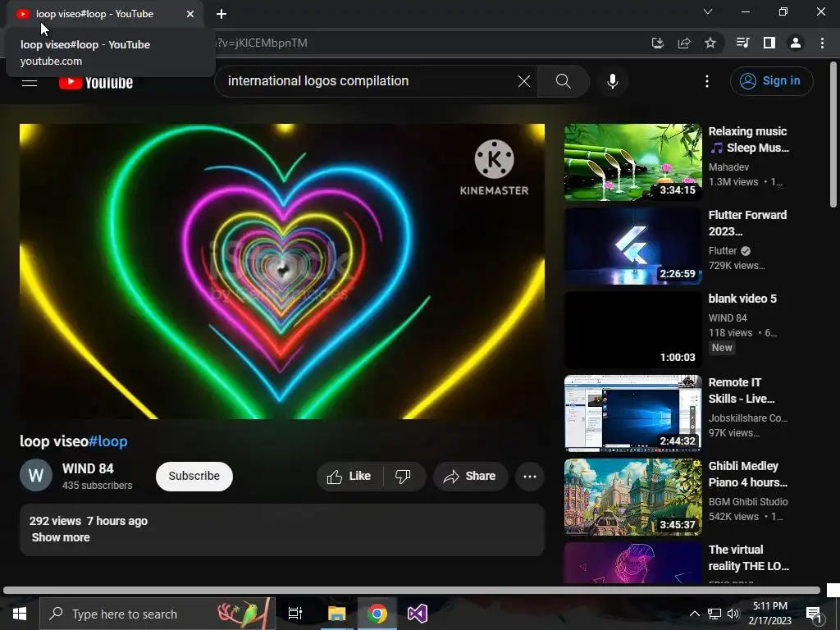Screen dimensions: 840x630
Task: Open YouTube settings three-dot menu
Action: pos(707,81)
